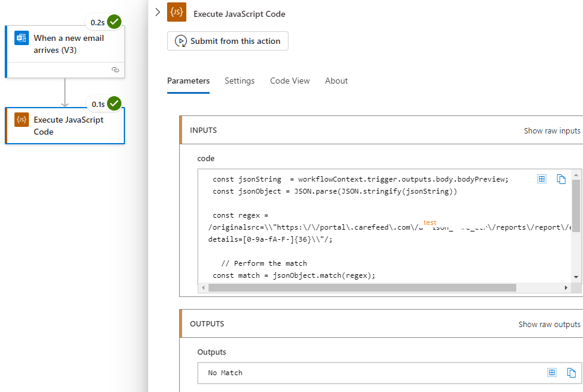Click Show raw inputs link

pyautogui.click(x=552, y=131)
